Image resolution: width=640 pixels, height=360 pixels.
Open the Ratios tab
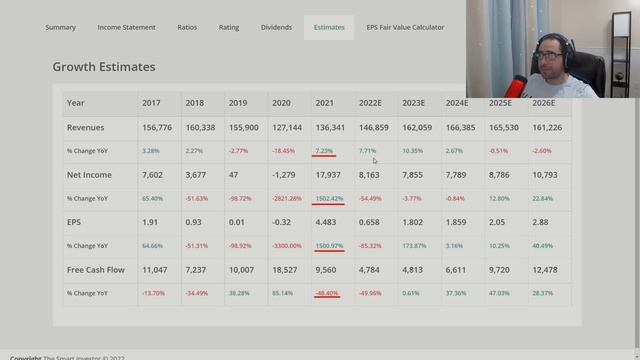187,27
